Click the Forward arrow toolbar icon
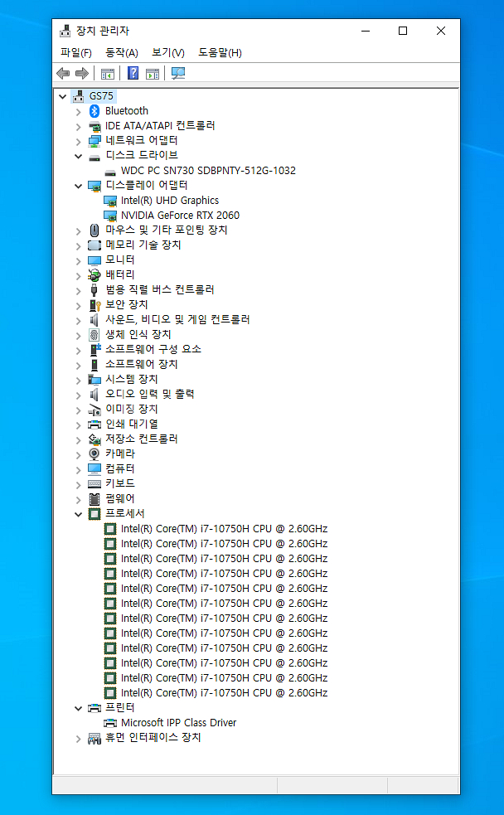This screenshot has height=815, width=504. [x=81, y=73]
